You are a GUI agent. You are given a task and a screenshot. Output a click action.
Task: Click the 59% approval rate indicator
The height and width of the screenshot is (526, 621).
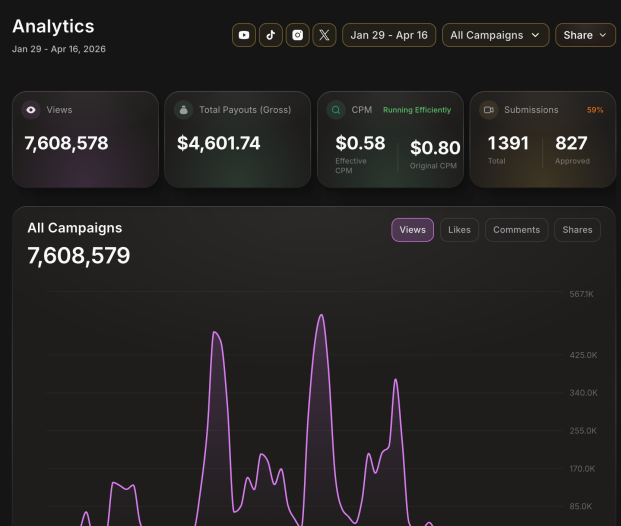(x=595, y=110)
